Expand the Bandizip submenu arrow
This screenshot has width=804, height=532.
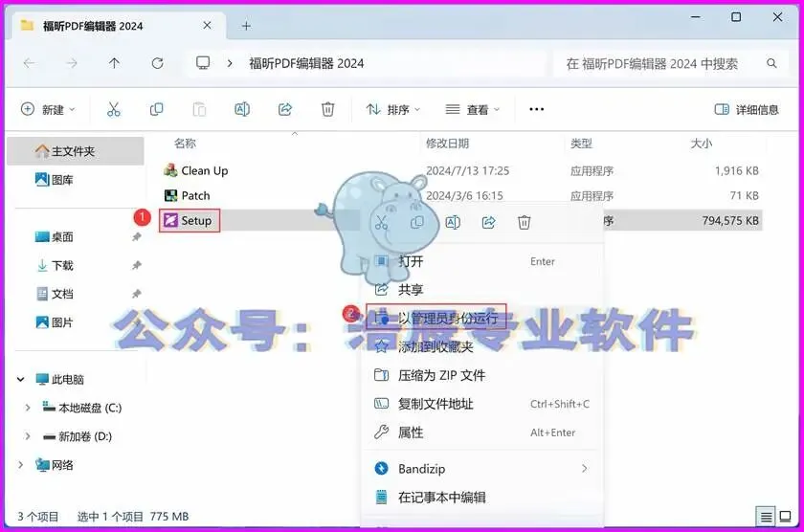(584, 469)
